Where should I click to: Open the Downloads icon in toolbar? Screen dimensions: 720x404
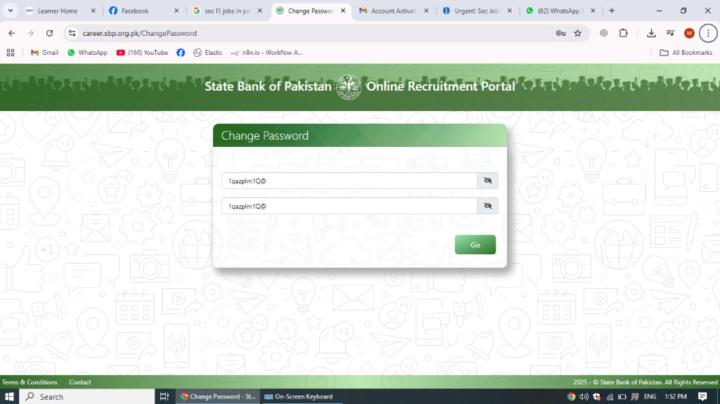(651, 33)
